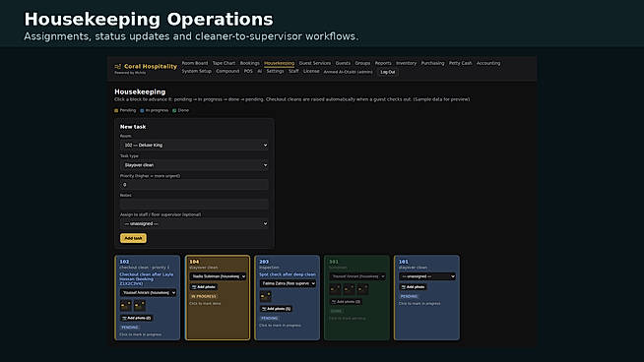Image resolution: width=644 pixels, height=362 pixels.
Task: Open Guest Services tab
Action: point(314,63)
